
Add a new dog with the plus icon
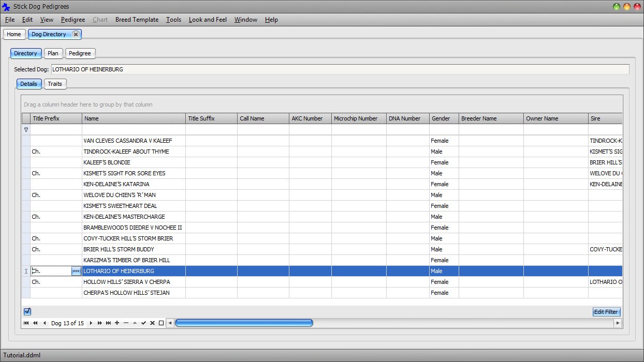tap(117, 323)
